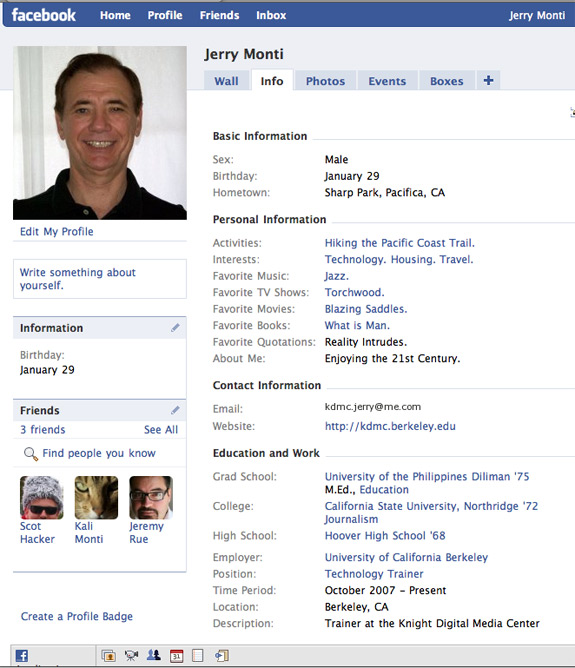Add a new tab with plus button
The height and width of the screenshot is (668, 575).
click(x=489, y=81)
